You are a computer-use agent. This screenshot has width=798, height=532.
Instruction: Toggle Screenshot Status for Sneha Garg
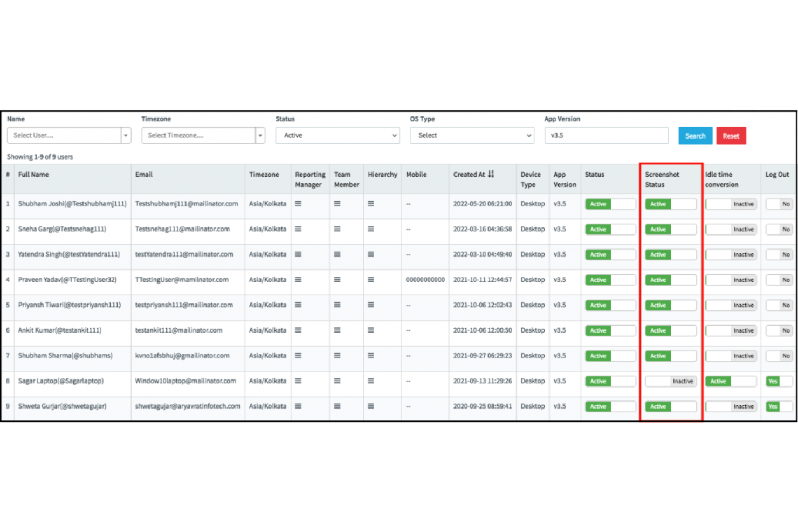pyautogui.click(x=671, y=230)
